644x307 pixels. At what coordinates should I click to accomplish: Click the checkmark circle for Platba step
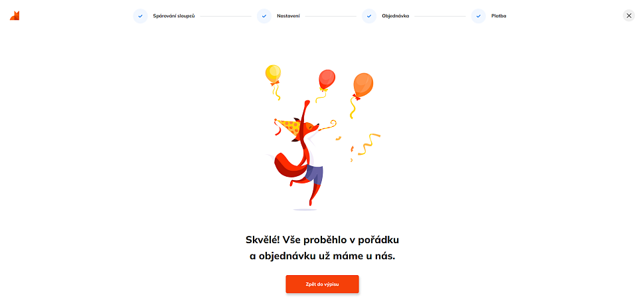tap(479, 16)
